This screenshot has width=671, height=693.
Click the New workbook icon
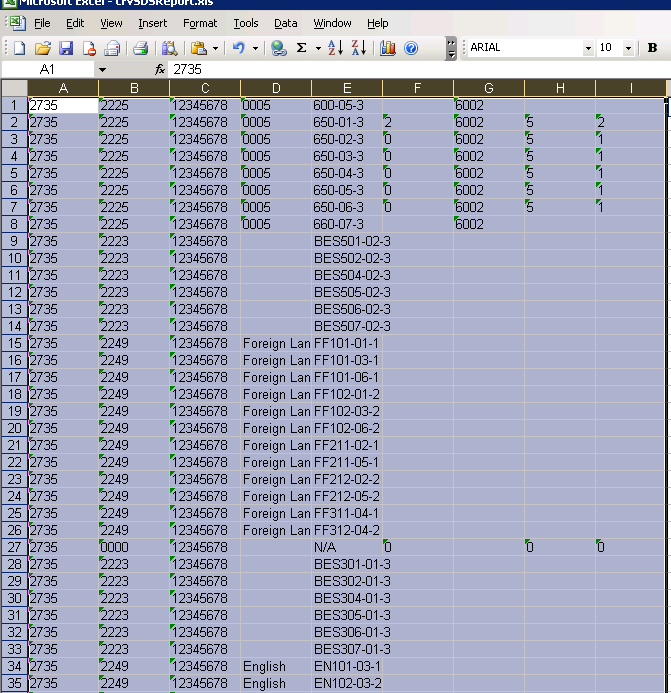19,48
